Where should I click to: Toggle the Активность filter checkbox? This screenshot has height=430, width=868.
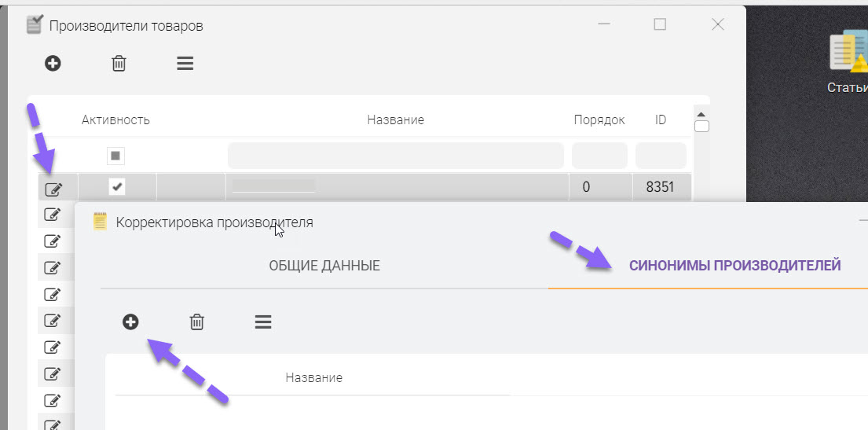click(x=115, y=156)
